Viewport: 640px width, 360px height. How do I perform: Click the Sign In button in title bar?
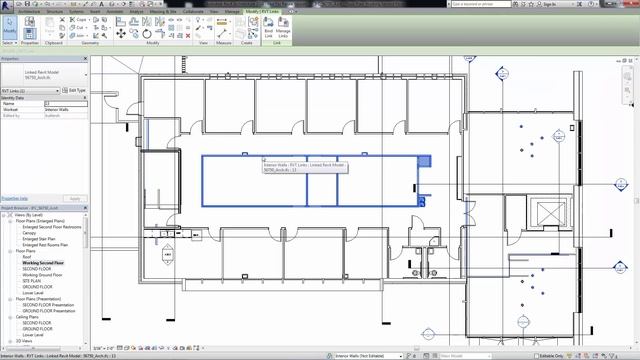pyautogui.click(x=547, y=4)
